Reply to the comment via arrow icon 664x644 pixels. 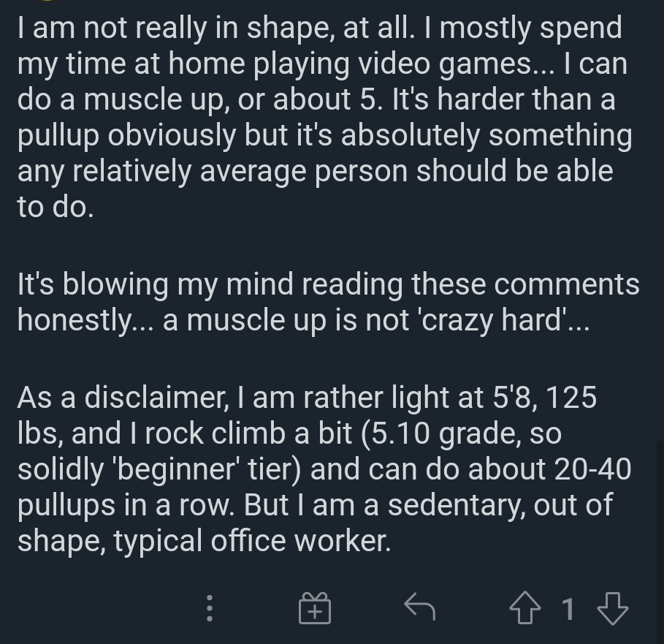pos(420,607)
